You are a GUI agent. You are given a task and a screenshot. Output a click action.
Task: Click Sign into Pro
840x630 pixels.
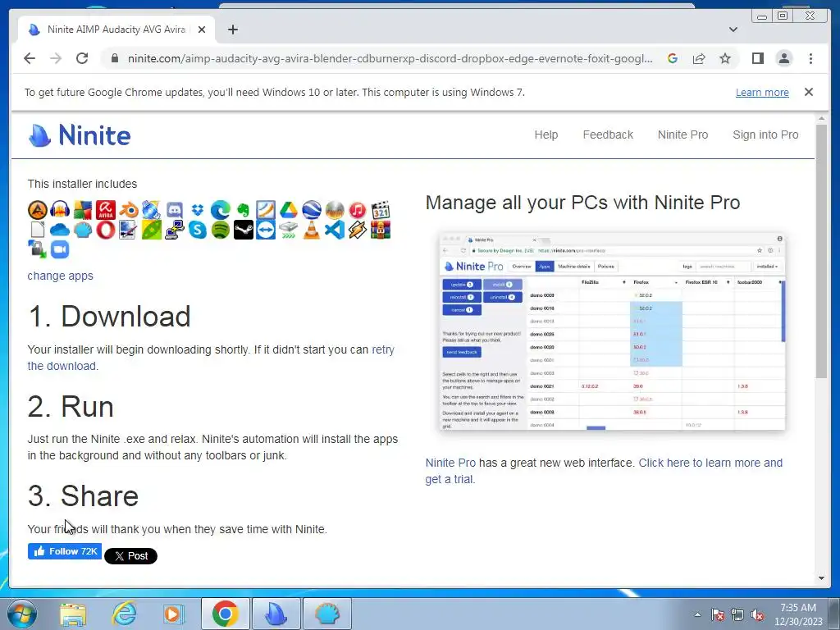[765, 135]
